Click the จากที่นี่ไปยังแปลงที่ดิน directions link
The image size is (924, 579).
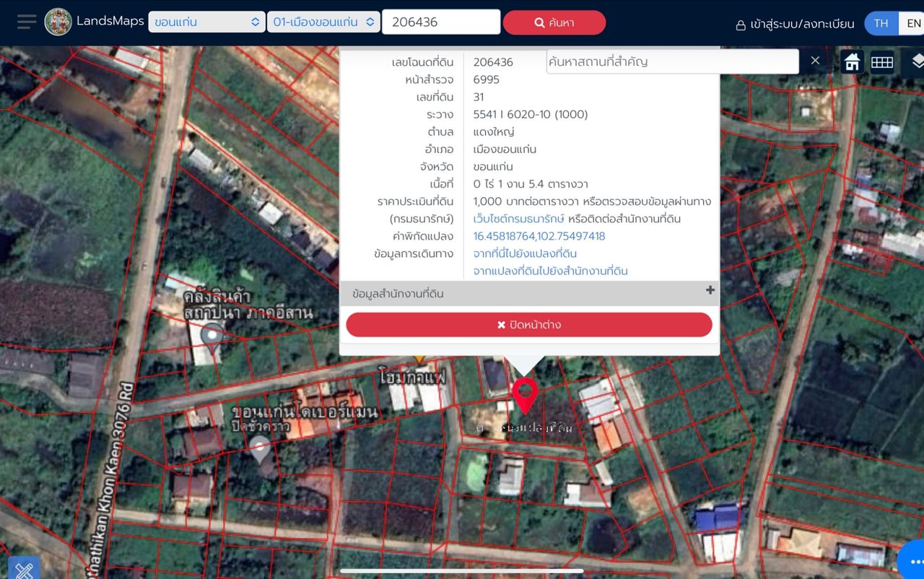point(524,253)
